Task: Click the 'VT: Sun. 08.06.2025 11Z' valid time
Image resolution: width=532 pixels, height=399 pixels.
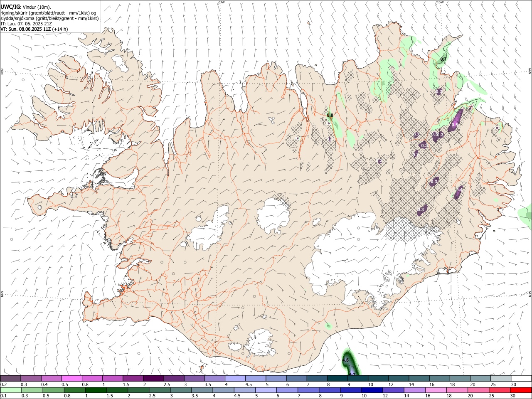Action: click(26, 29)
